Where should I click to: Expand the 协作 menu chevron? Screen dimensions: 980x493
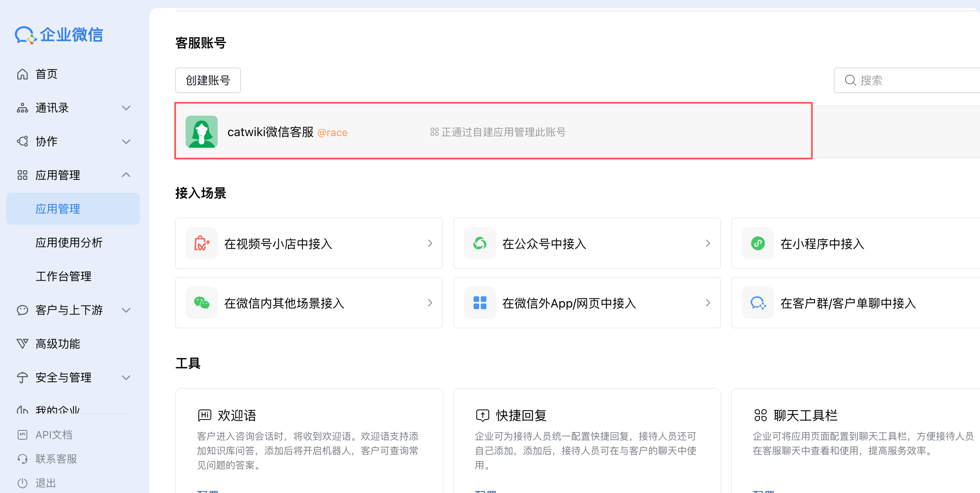(126, 142)
